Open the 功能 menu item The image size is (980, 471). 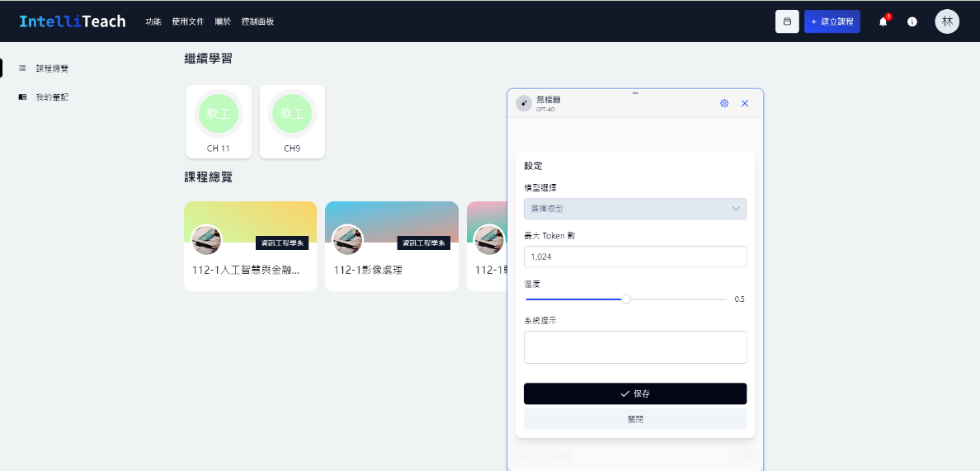click(153, 21)
